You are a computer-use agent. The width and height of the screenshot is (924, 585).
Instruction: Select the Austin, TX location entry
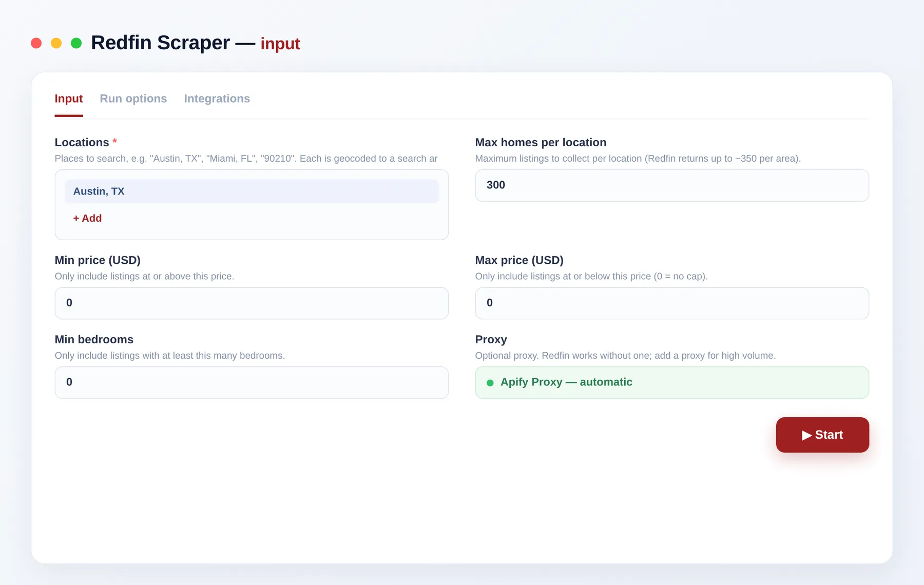(252, 191)
